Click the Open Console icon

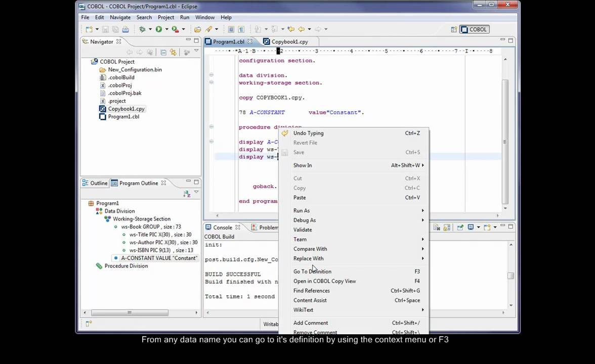coord(487,227)
